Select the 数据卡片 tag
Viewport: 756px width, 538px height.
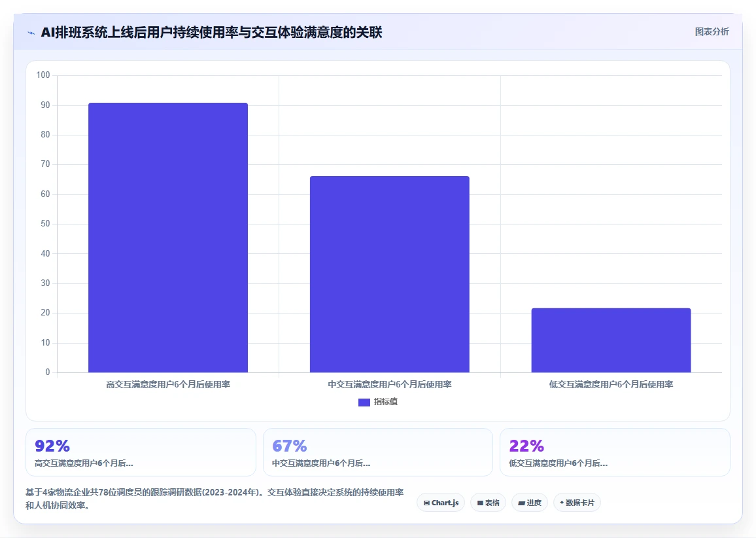(577, 503)
